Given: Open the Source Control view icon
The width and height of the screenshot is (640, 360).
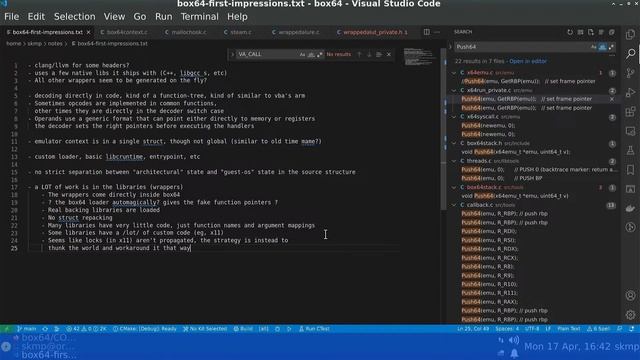Looking at the screenshot, I should 631,73.
